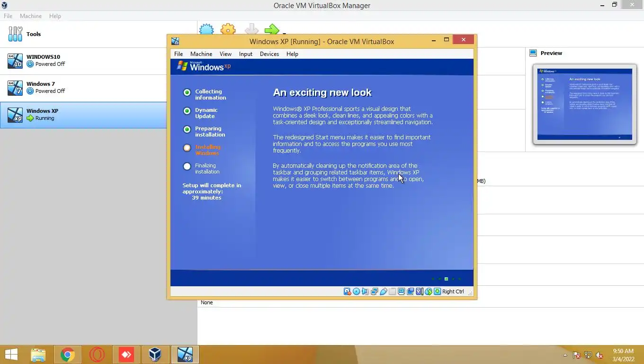This screenshot has height=364, width=644.
Task: Click the optical drive status icon
Action: tap(357, 291)
